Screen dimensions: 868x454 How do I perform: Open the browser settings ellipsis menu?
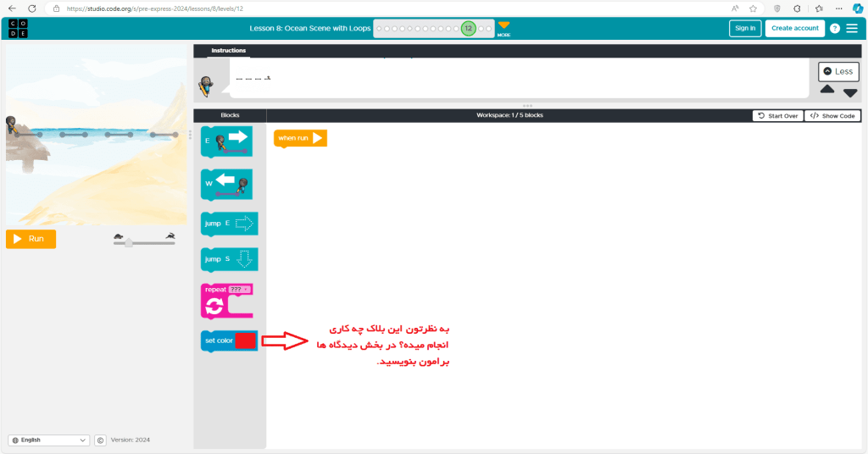pos(838,8)
